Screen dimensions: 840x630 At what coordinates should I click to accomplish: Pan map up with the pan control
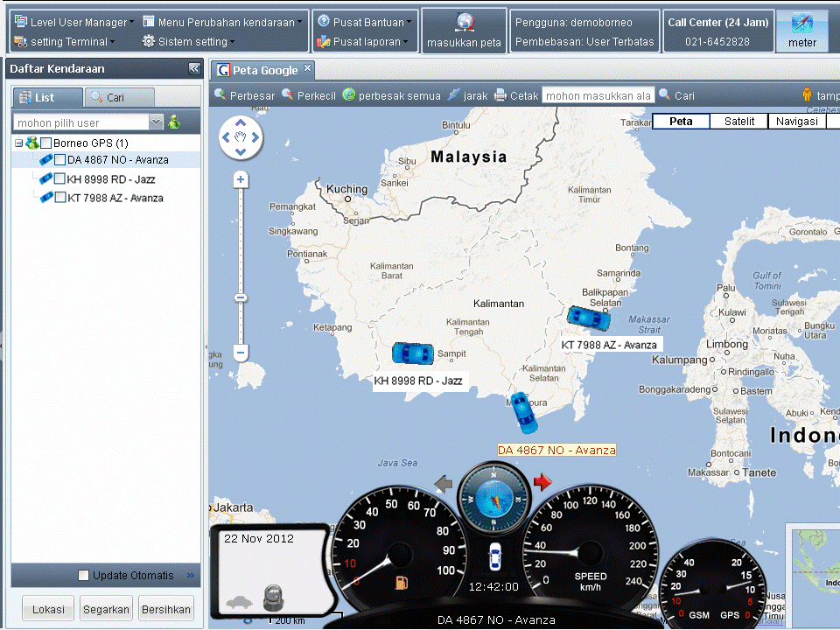click(x=241, y=123)
